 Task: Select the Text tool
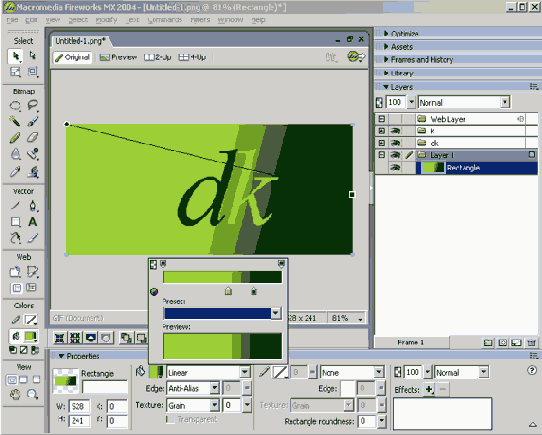click(x=32, y=222)
